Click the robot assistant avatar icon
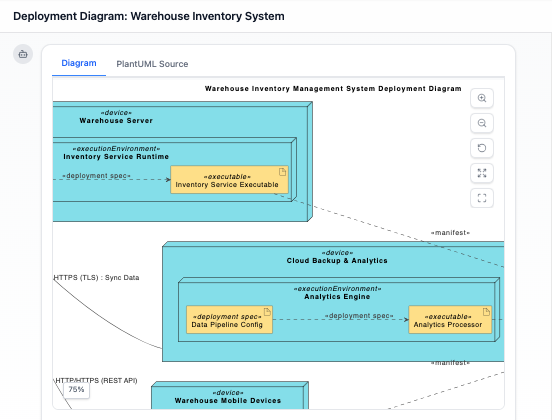 coord(23,54)
